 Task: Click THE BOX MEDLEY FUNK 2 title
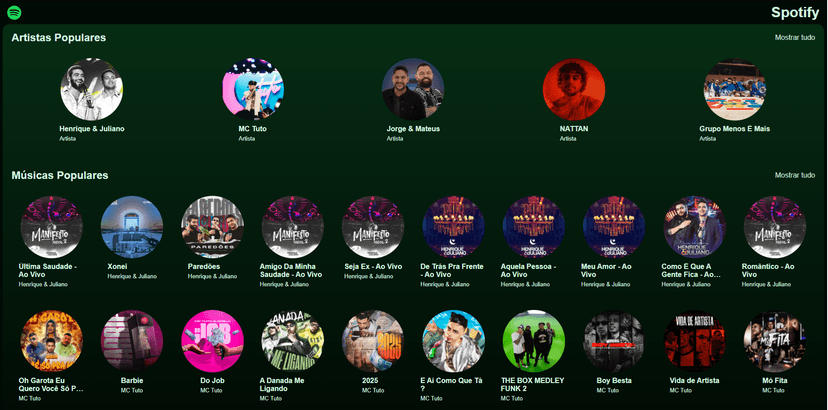[532, 385]
